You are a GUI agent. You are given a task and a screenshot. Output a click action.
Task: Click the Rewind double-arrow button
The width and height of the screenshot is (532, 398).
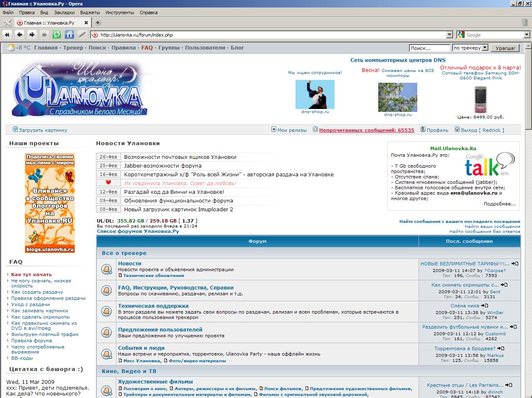point(7,35)
